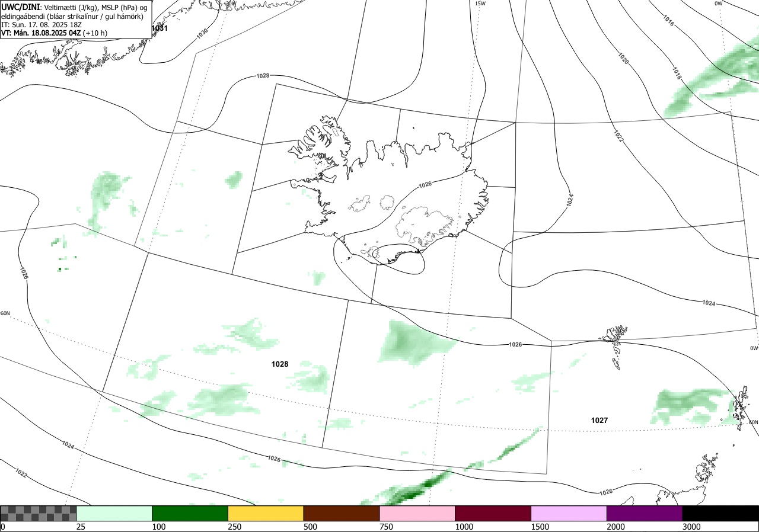The width and height of the screenshot is (759, 532).
Task: Click the '1030' isobar label
Action: pyautogui.click(x=203, y=33)
